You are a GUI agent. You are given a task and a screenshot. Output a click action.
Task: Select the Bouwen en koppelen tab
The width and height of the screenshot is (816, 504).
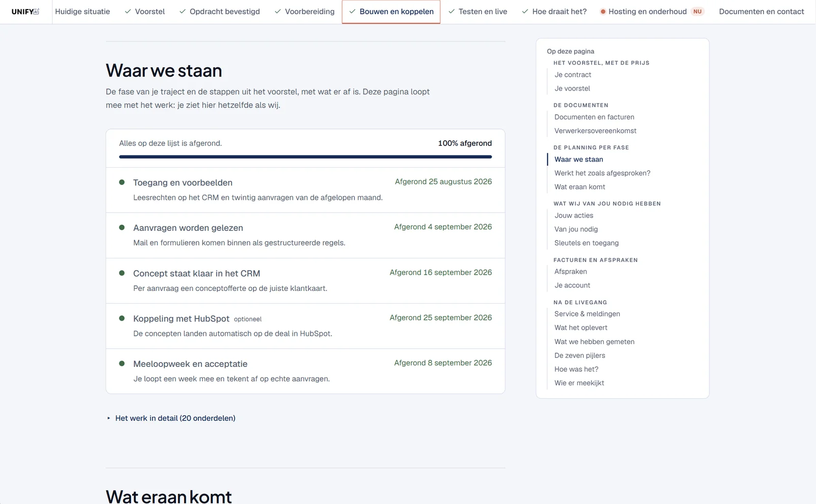tap(391, 11)
